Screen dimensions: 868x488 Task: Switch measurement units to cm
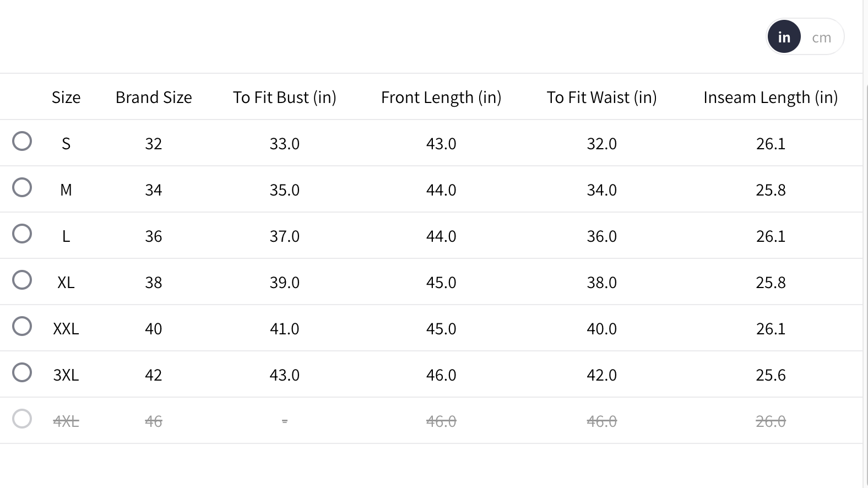[x=821, y=37]
